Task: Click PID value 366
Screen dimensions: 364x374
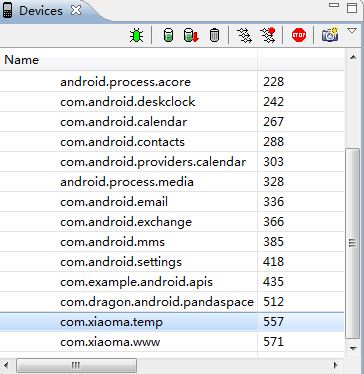Action: coord(273,222)
